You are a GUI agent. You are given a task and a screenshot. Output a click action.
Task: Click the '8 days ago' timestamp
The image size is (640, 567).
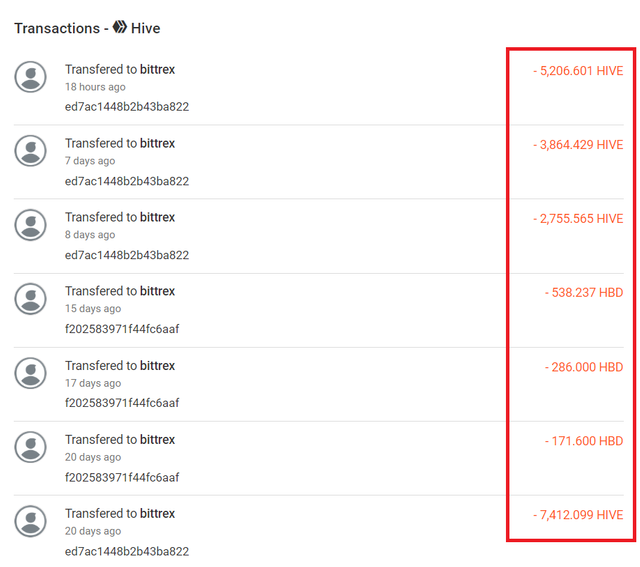(90, 235)
